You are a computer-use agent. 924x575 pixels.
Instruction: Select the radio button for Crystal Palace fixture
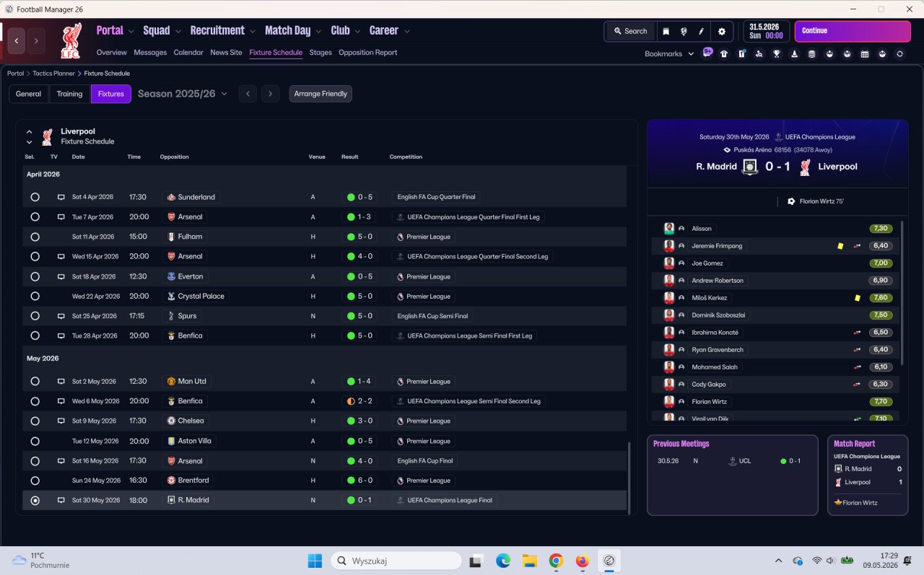(x=35, y=296)
